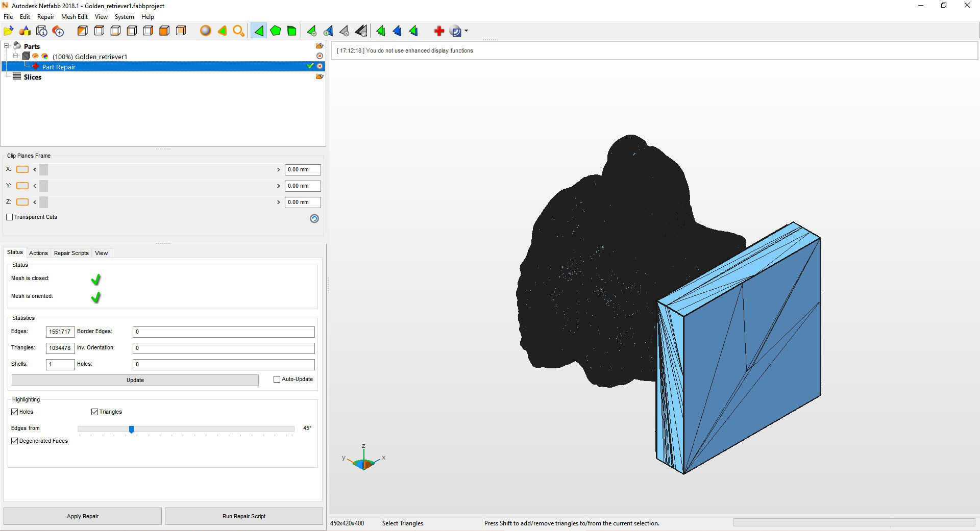Click the Z clip plane increase arrow
This screenshot has height=531, width=980.
(x=279, y=202)
